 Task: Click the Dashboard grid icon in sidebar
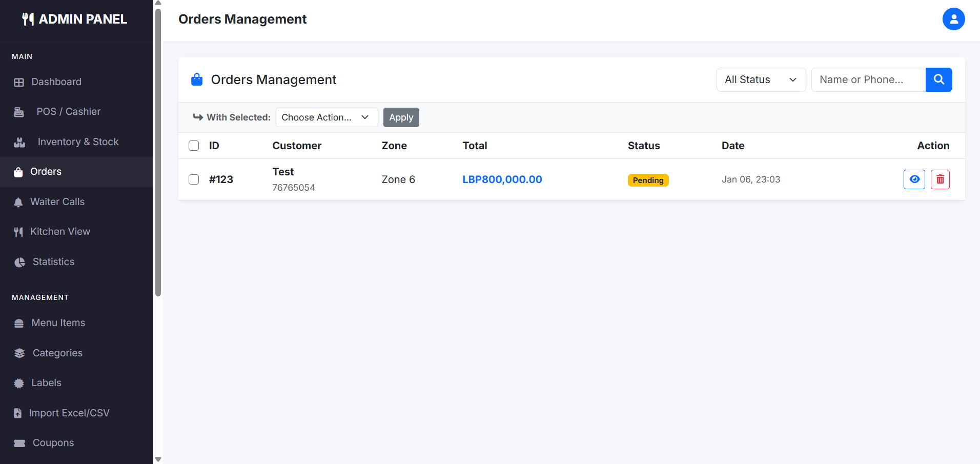(x=19, y=82)
